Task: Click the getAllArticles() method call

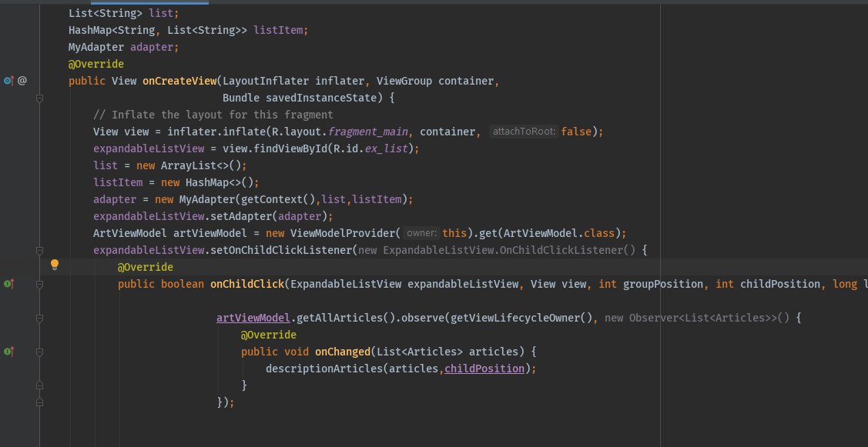Action: click(345, 318)
